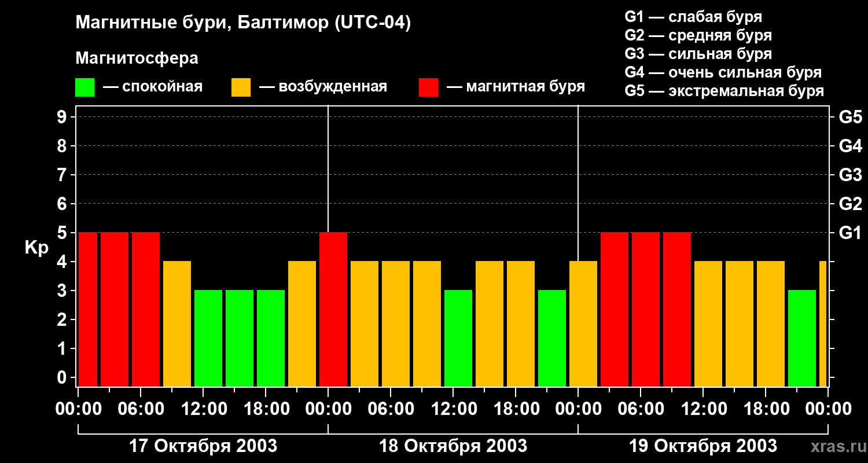Click the green 'спокойная' legend swatch
This screenshot has width=868, height=463.
[x=84, y=87]
